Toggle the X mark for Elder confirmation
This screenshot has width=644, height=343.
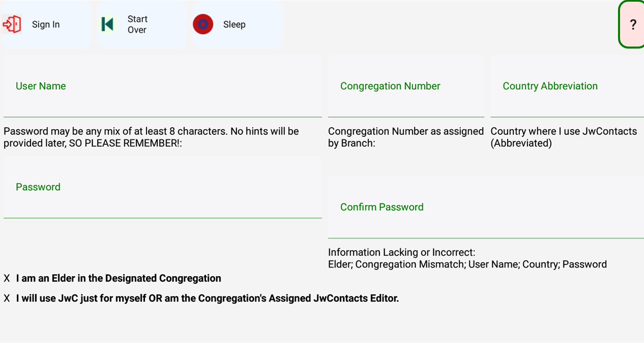point(7,279)
